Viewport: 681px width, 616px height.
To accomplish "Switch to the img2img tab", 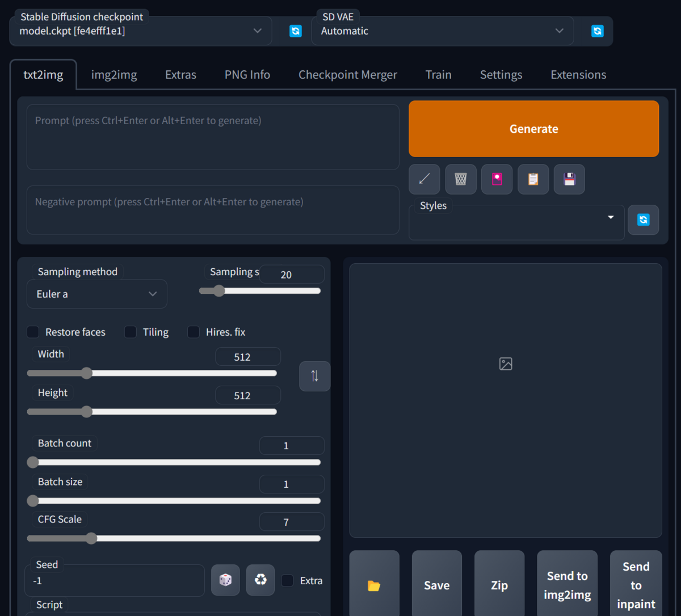I will pos(114,74).
